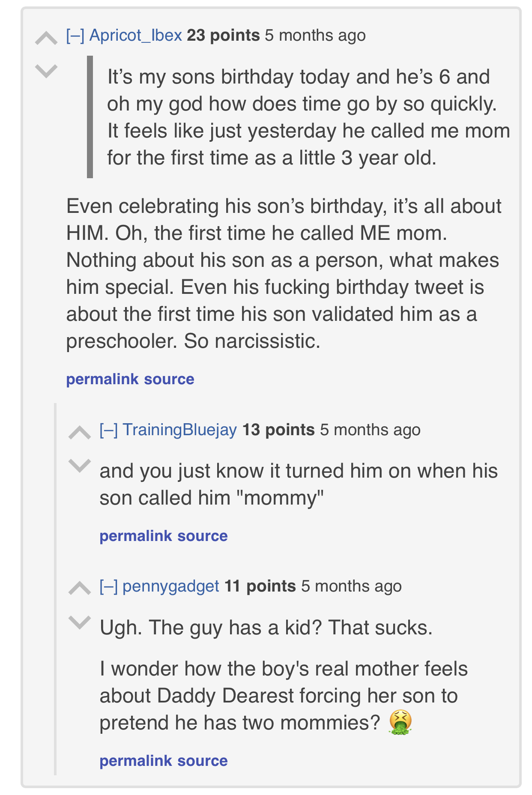Click the vomiting emoji in pennygadget's comment

coord(400,723)
